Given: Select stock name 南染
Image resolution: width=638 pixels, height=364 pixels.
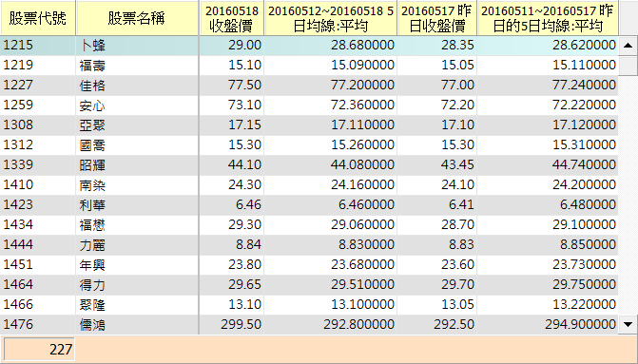Looking at the screenshot, I should pos(92,184).
